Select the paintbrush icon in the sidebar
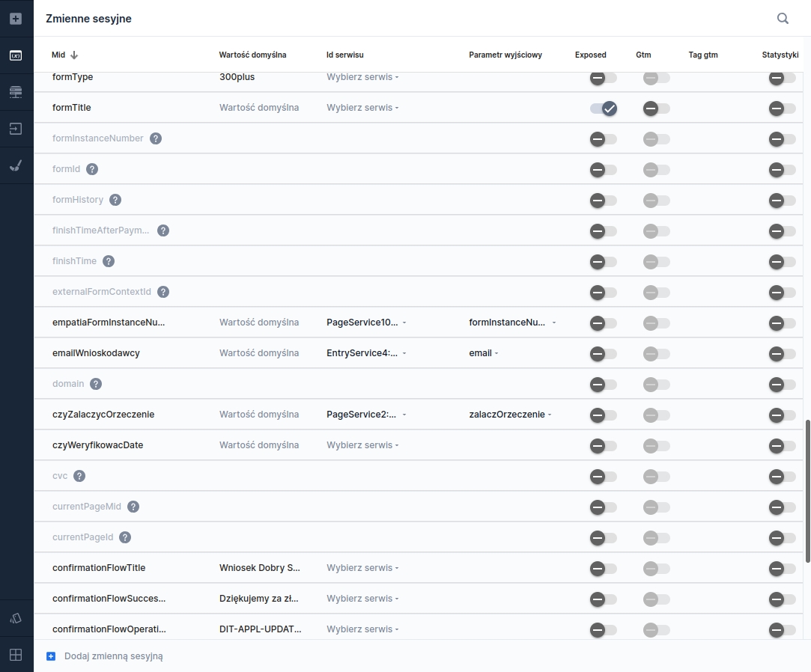The image size is (811, 672). pos(16,165)
